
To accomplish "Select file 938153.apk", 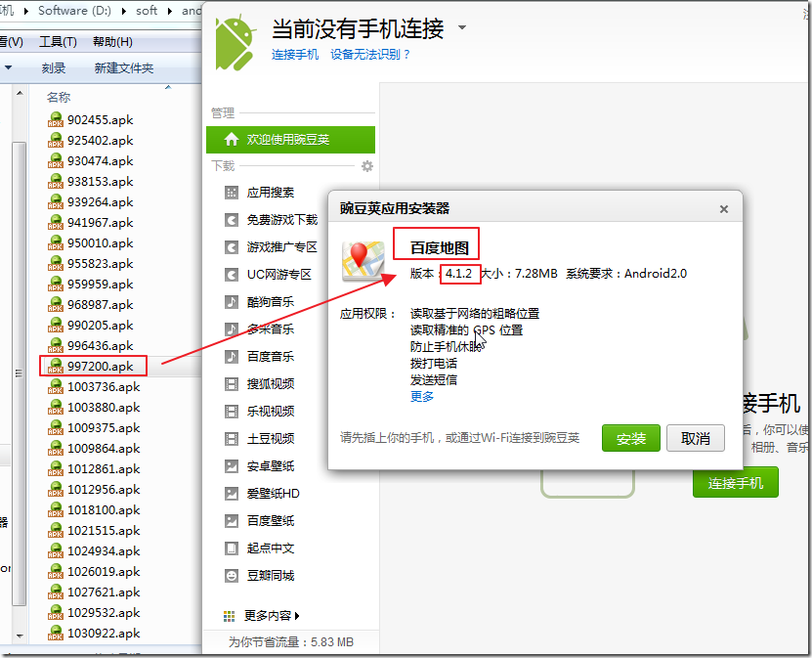I will [x=100, y=181].
